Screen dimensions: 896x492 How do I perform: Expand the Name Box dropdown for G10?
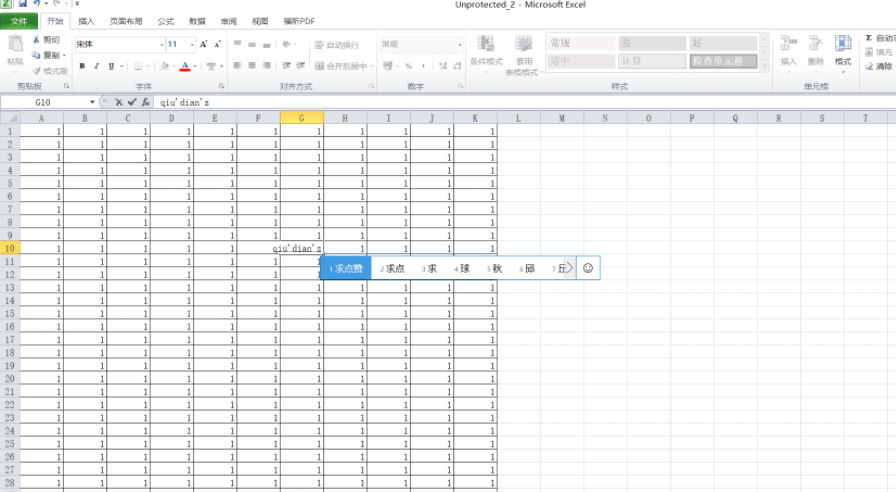[x=92, y=102]
